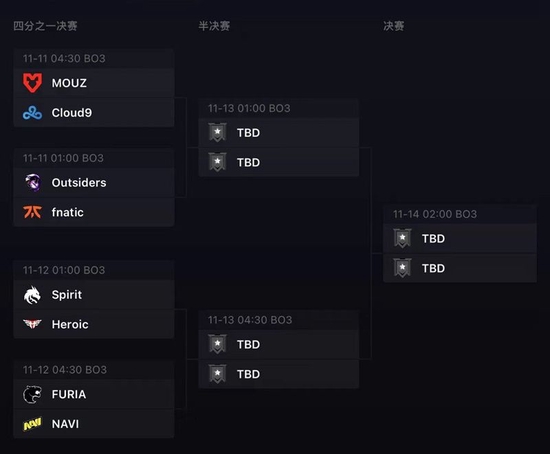Click the Cloud9 team logo
Viewport: 550px width, 454px height.
(32, 113)
